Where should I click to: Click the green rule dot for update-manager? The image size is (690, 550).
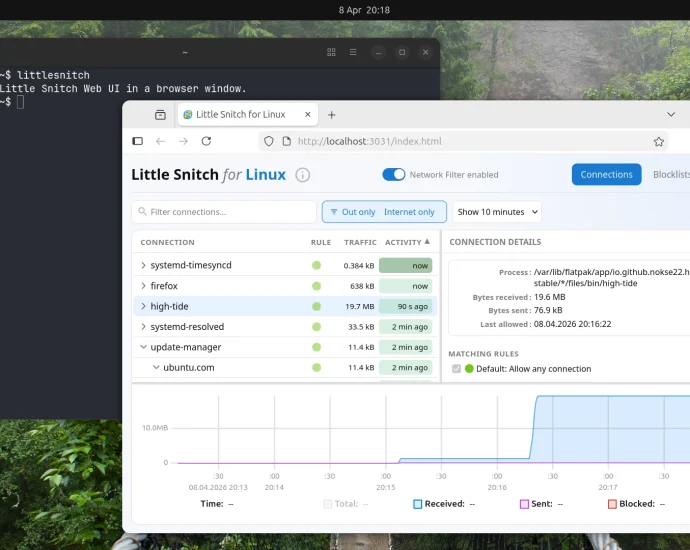coord(316,347)
